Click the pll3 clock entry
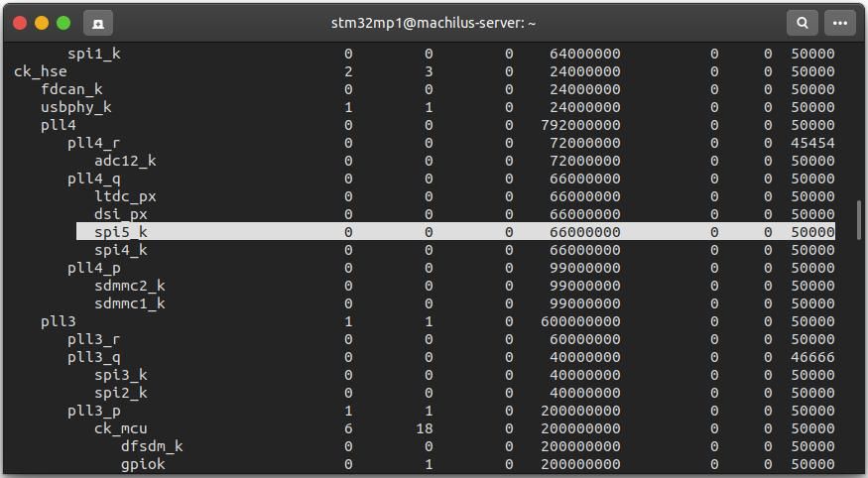Screen dimensions: 868x478 (59, 321)
